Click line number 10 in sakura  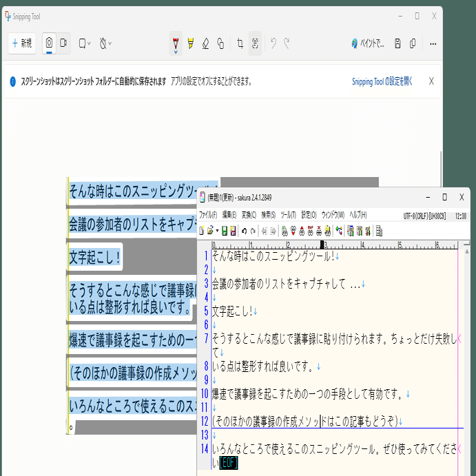pyautogui.click(x=205, y=394)
